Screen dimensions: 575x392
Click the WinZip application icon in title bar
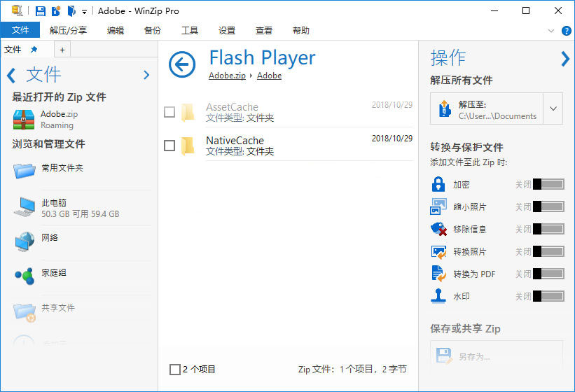coord(17,10)
